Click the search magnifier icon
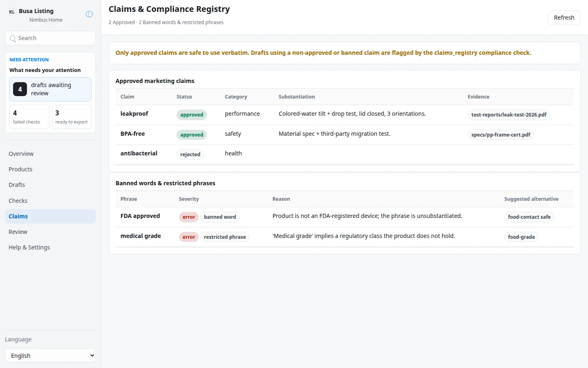Image resolution: width=588 pixels, height=368 pixels. pyautogui.click(x=13, y=38)
